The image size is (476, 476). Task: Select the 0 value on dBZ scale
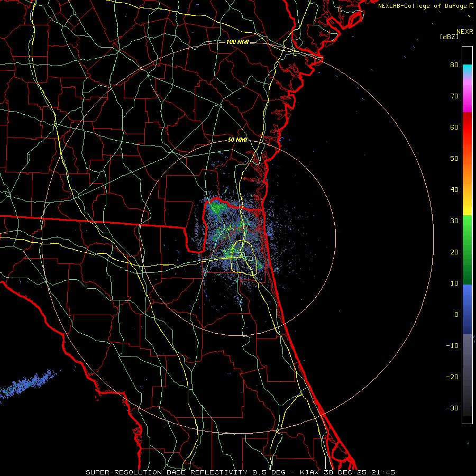coord(456,315)
